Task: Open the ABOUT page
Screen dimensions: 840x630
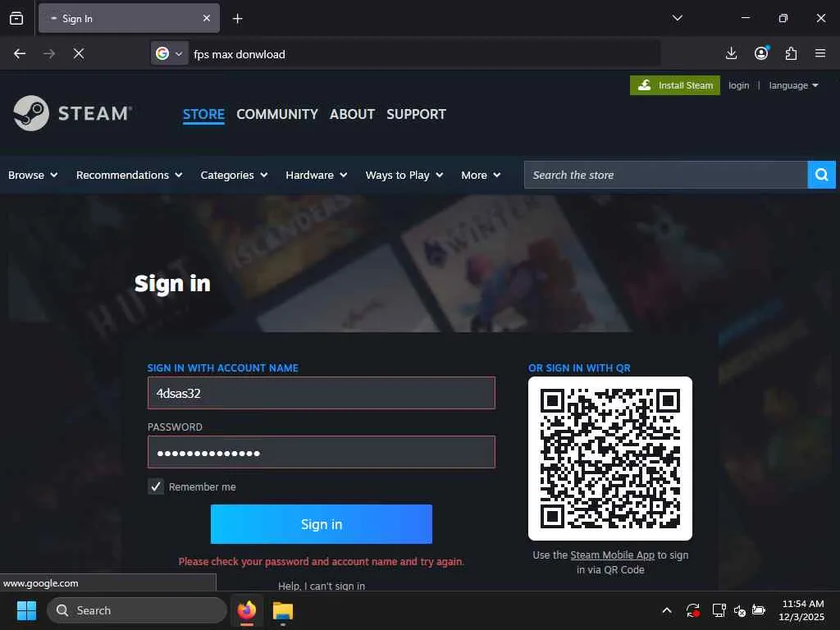Action: (x=352, y=114)
